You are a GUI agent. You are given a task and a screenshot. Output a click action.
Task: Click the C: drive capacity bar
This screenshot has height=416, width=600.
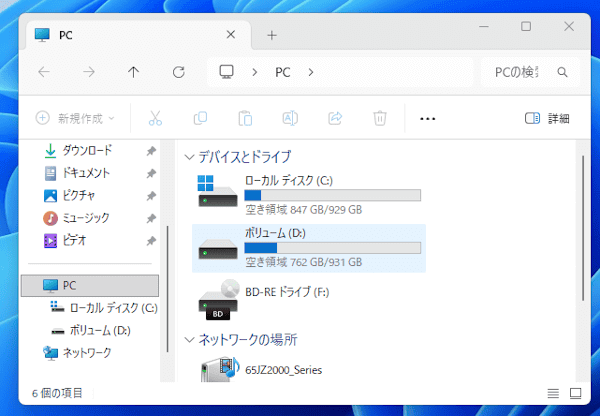pos(333,196)
